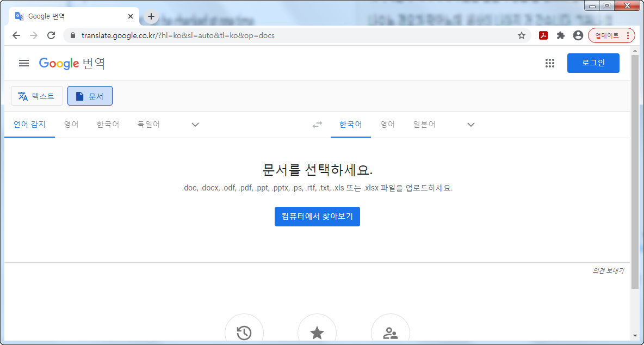Select 한국어 as target language

[x=351, y=125]
